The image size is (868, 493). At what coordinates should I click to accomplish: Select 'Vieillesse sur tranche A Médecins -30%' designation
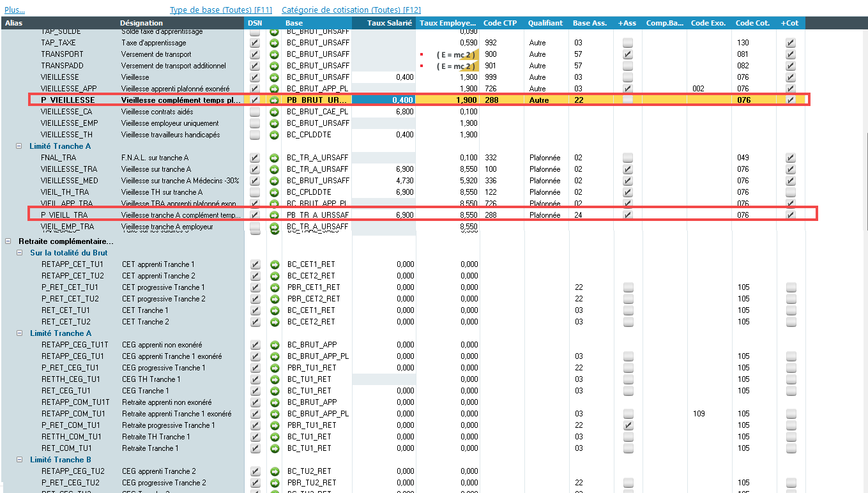(x=180, y=181)
